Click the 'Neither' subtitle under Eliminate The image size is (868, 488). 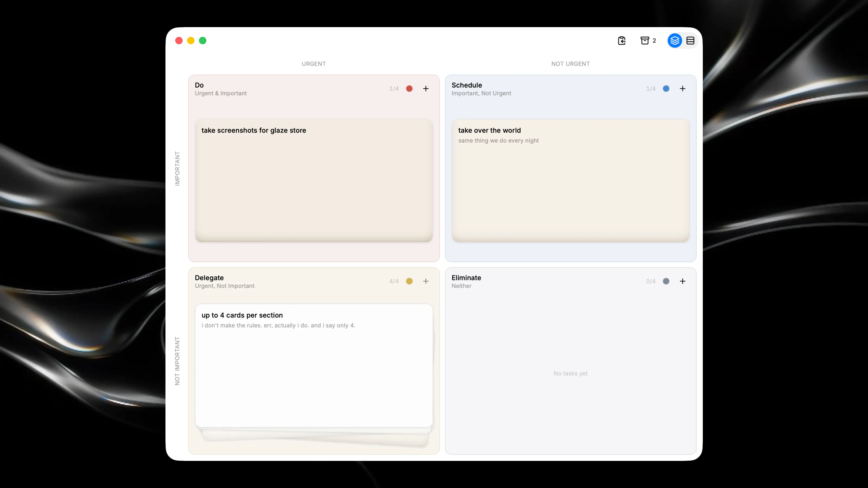click(461, 286)
